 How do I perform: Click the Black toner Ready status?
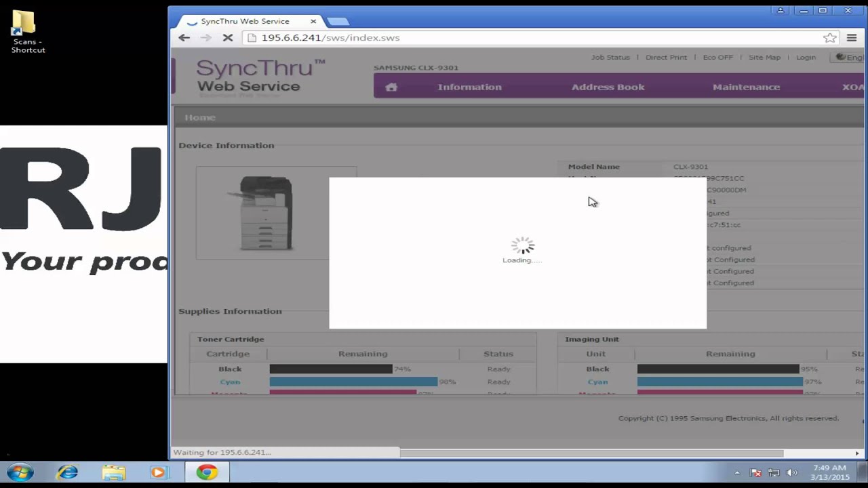point(498,369)
